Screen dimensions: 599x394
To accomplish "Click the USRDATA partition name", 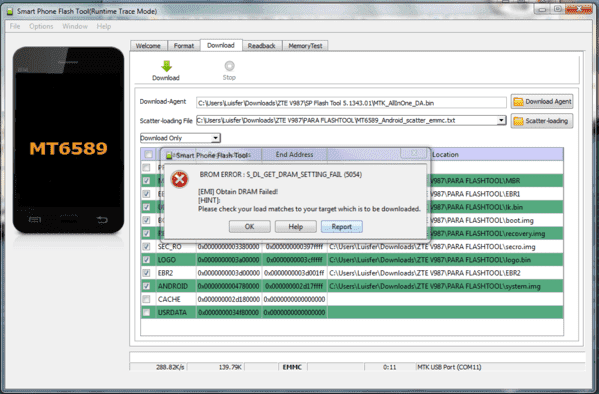I will (172, 312).
